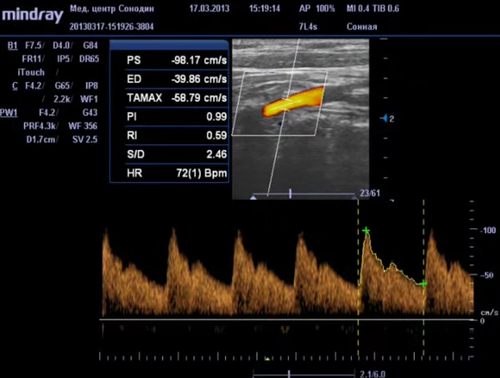Select the green peak systolic cross marker
The image size is (500, 378).
coord(366,230)
